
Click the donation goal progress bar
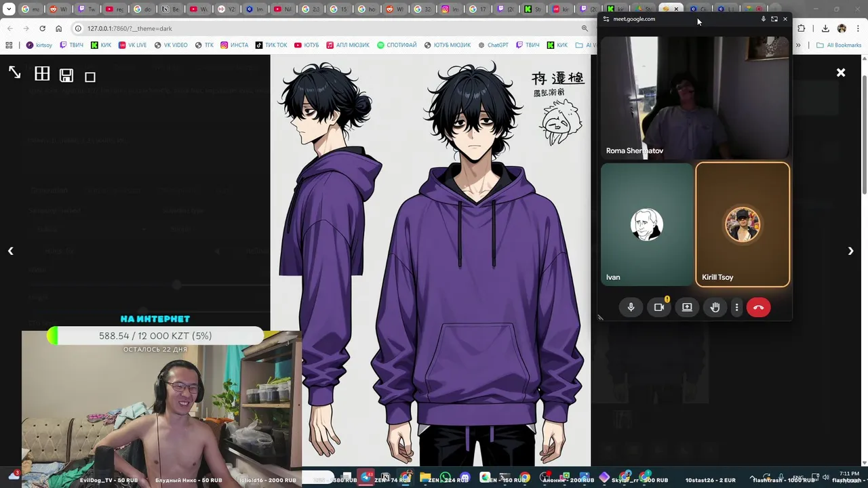(155, 336)
